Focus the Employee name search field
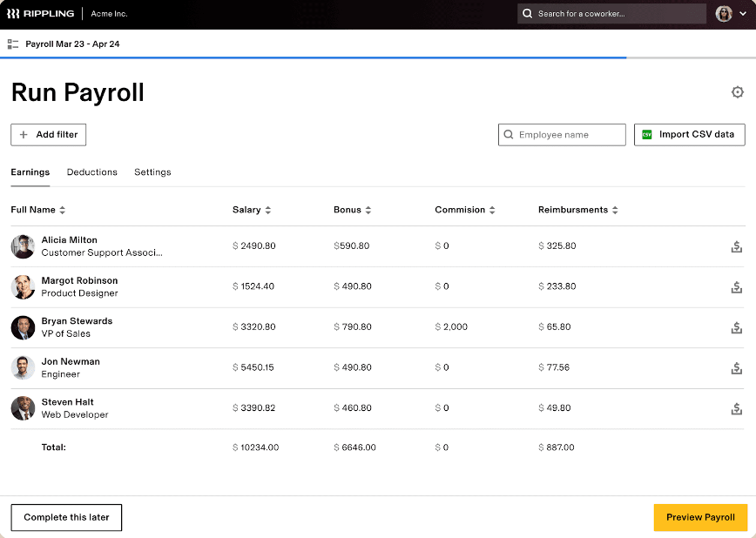 (x=562, y=134)
